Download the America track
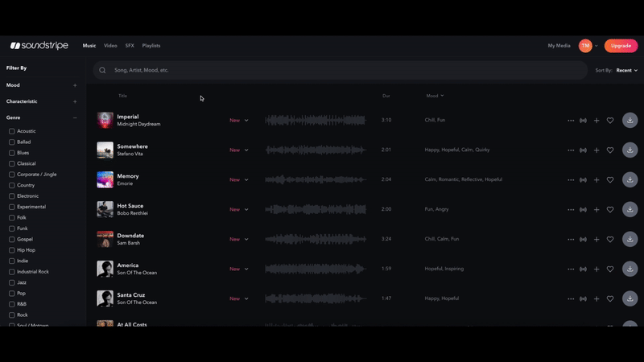644x362 pixels. (630, 269)
